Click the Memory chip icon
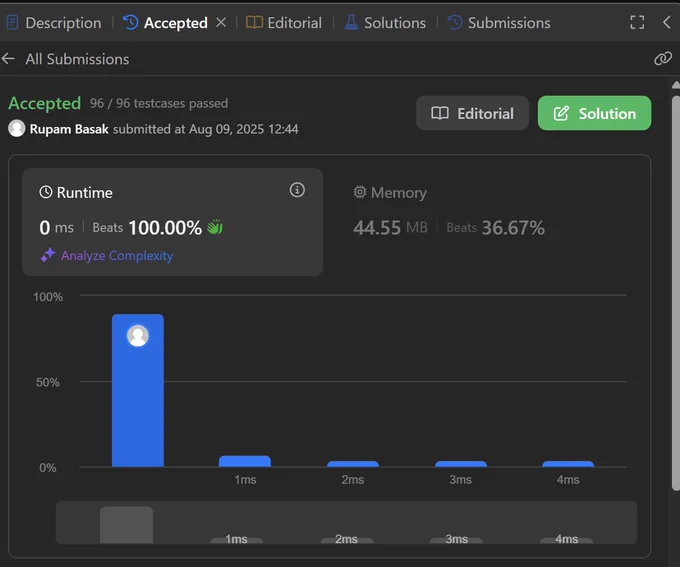 360,192
